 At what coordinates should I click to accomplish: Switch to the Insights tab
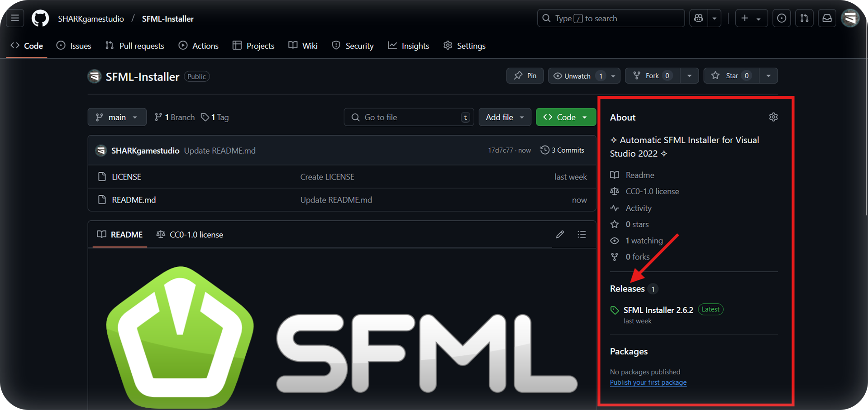point(409,46)
